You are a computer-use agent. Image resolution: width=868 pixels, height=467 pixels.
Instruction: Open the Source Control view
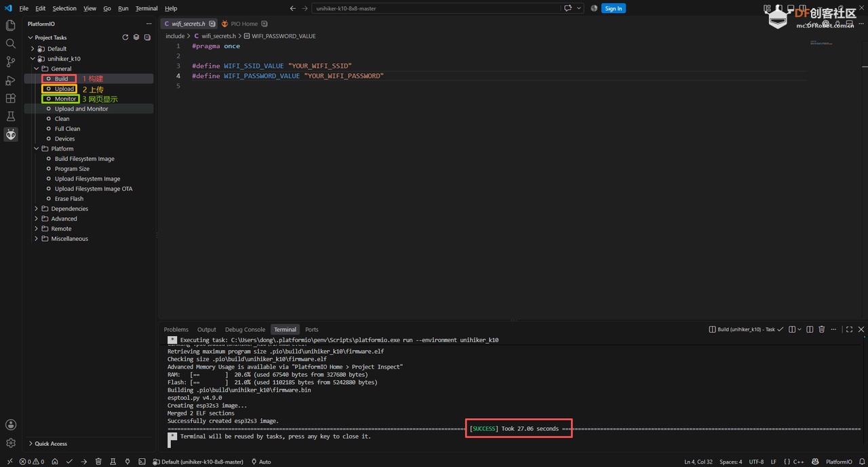pos(10,62)
